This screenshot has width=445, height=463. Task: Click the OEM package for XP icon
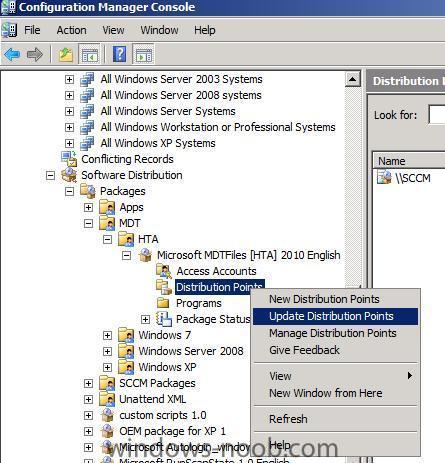tap(107, 431)
